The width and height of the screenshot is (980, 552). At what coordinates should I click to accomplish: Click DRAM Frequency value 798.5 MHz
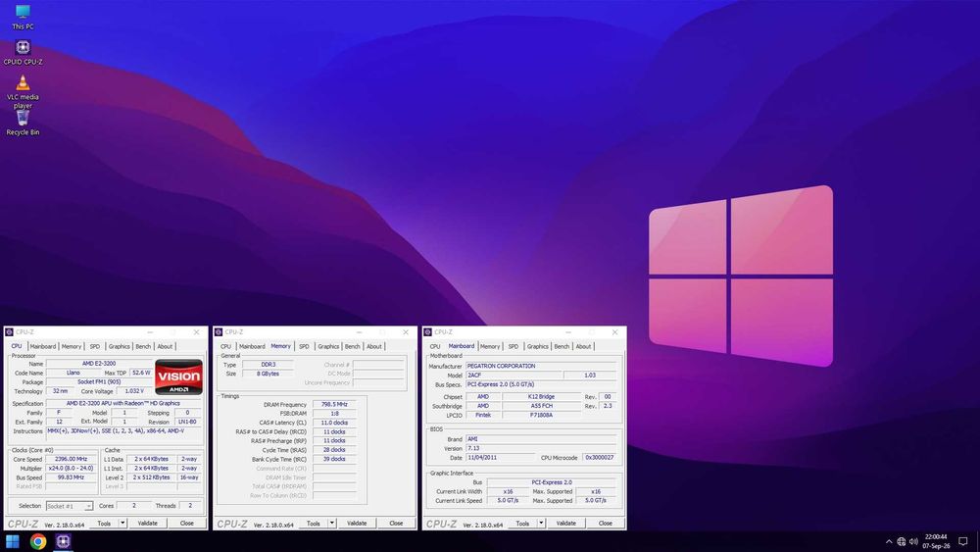[x=334, y=405]
